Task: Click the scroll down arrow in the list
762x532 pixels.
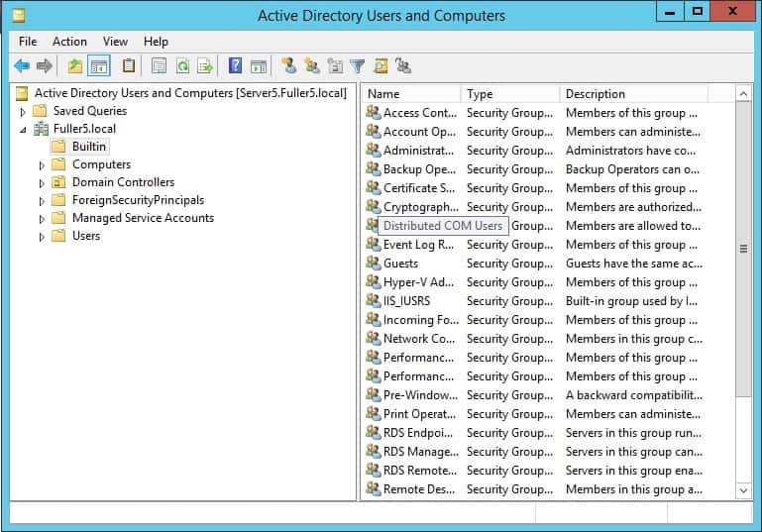Action: pyautogui.click(x=743, y=489)
